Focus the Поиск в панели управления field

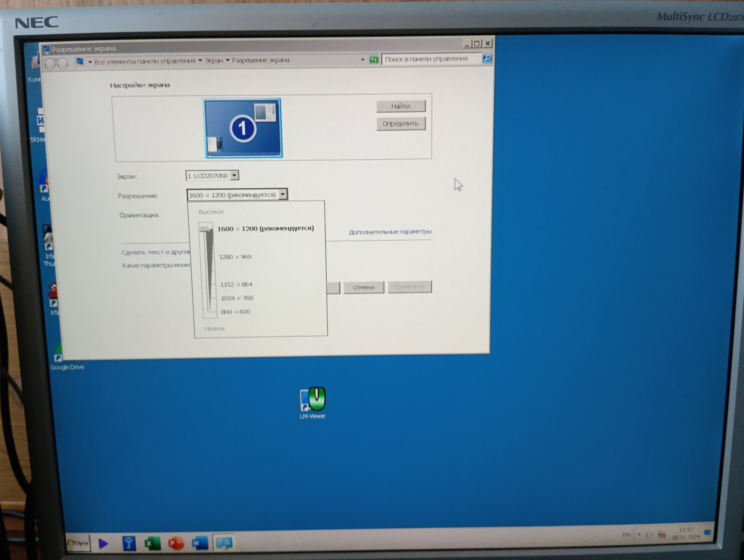431,59
